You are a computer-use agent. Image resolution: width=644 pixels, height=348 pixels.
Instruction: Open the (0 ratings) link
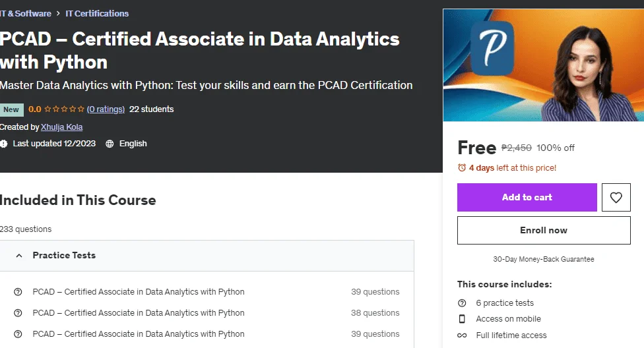pos(106,109)
